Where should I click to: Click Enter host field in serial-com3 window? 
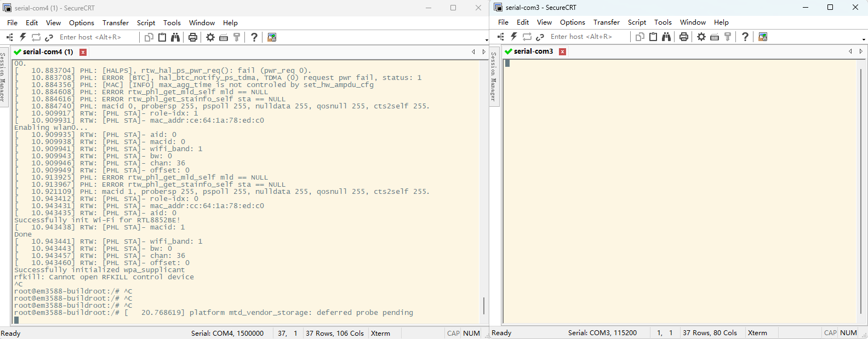click(x=589, y=37)
